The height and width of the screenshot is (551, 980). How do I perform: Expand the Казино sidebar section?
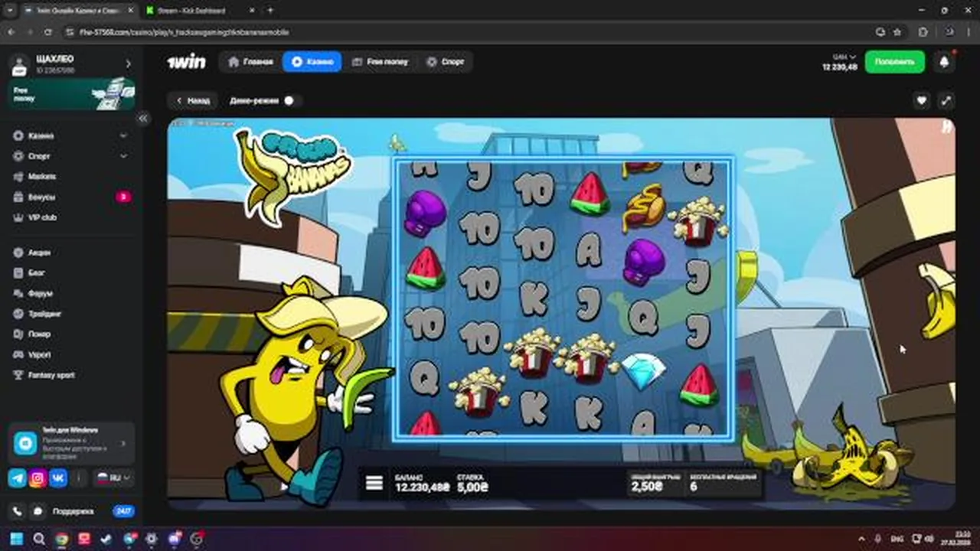[x=123, y=135]
